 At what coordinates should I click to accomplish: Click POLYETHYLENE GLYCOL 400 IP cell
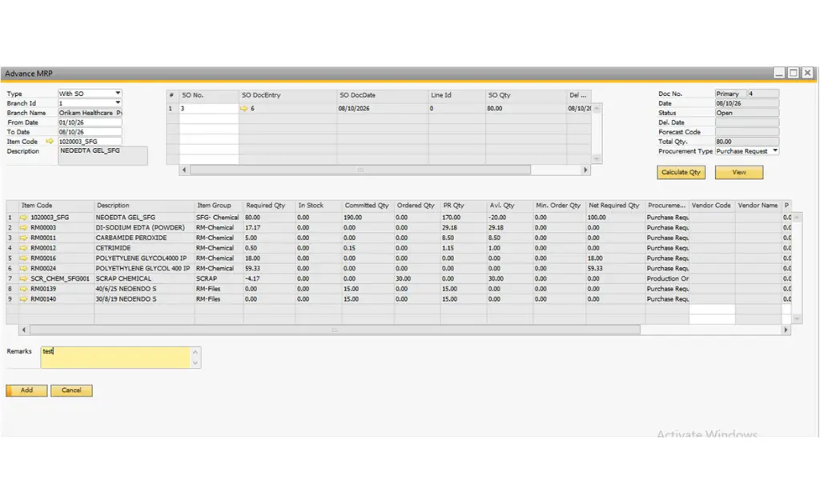[143, 269]
